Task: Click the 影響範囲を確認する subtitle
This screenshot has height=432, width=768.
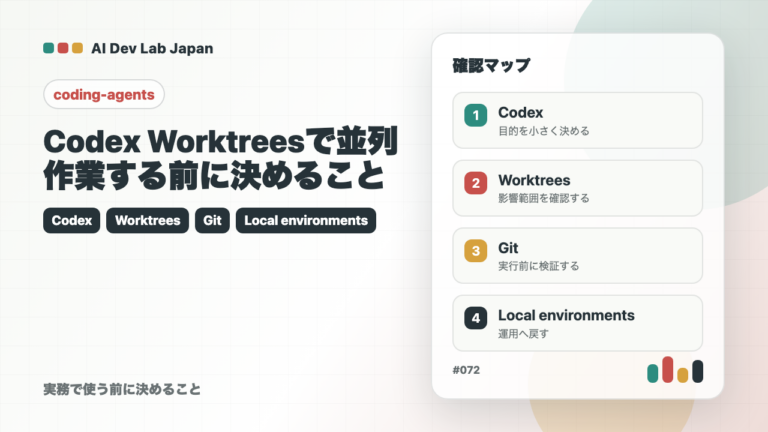Action: (x=544, y=198)
